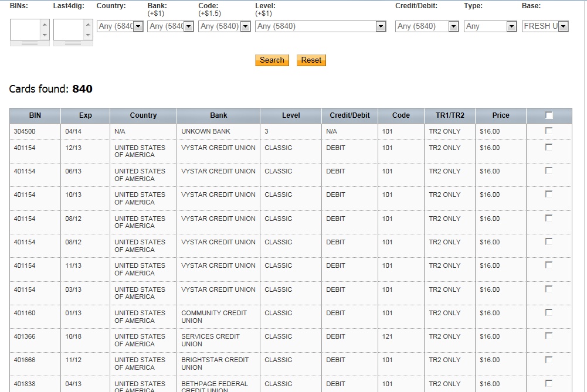
Task: Open the Country filter dropdown
Action: pos(120,26)
